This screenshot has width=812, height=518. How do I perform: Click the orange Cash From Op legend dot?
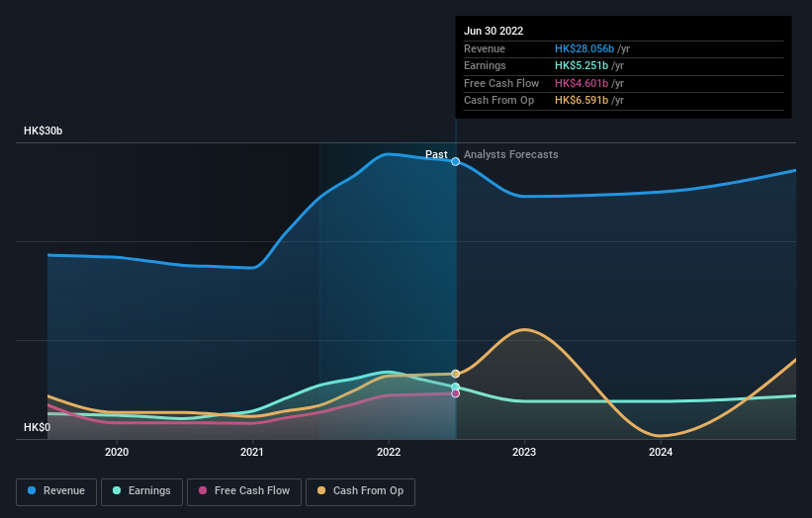tap(321, 490)
